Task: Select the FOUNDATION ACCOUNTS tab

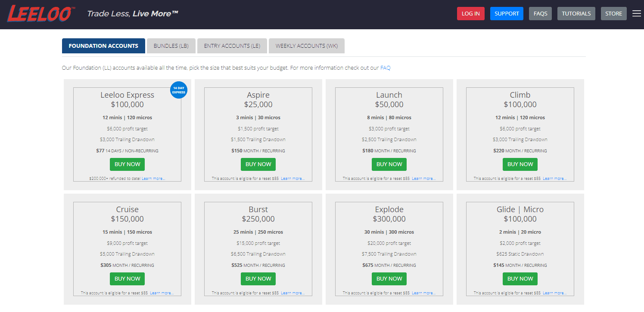Action: 103,46
